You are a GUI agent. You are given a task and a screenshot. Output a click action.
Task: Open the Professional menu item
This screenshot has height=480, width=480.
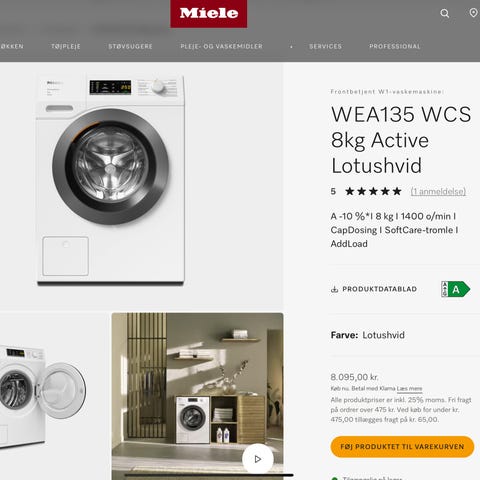tap(395, 46)
